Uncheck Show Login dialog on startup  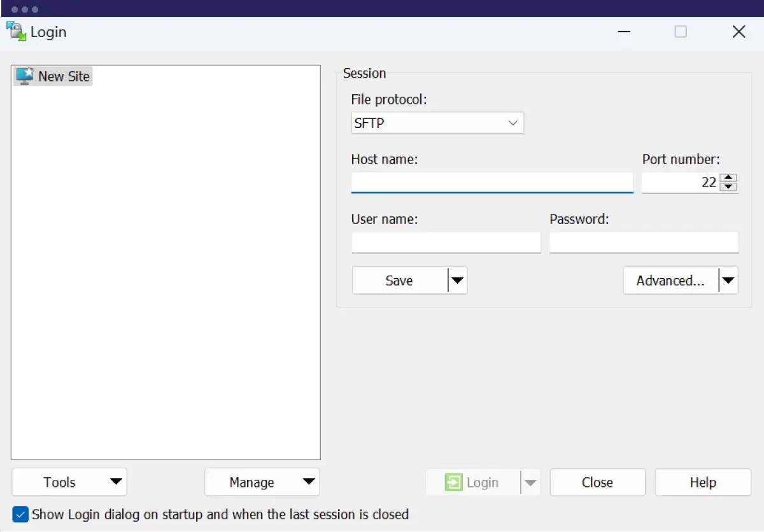click(20, 514)
